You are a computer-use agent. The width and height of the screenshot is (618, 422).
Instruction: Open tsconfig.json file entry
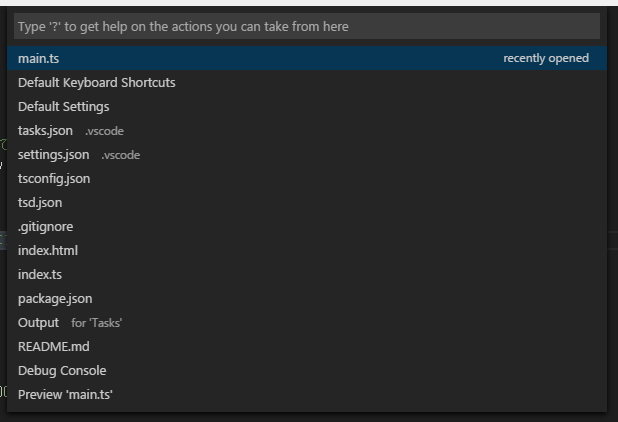(x=307, y=178)
